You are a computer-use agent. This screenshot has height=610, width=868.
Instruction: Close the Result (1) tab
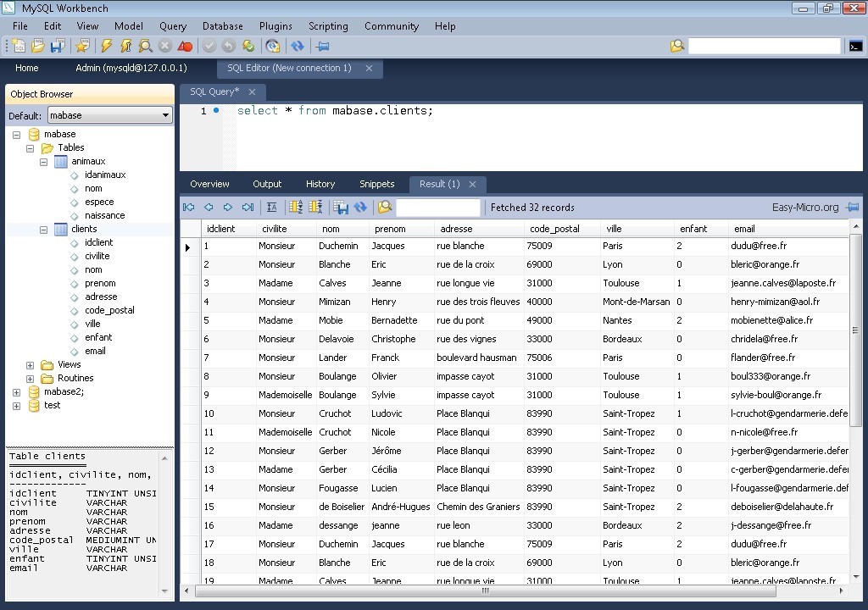tap(473, 185)
